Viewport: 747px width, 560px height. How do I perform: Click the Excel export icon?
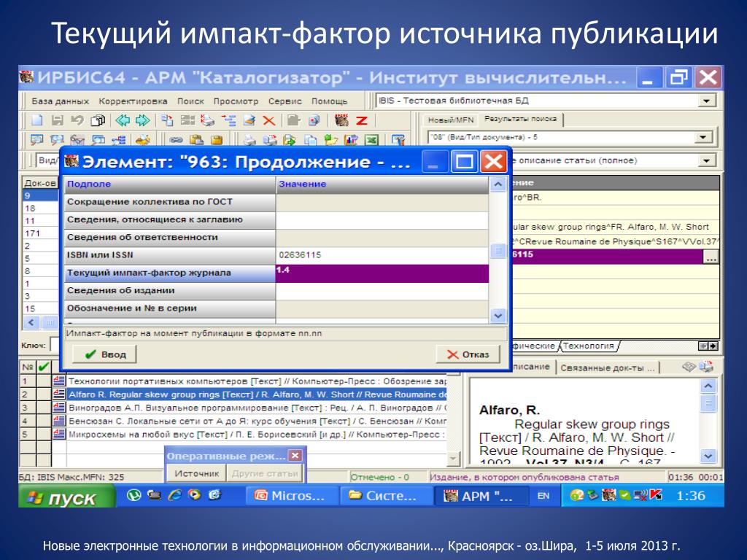coord(371,140)
